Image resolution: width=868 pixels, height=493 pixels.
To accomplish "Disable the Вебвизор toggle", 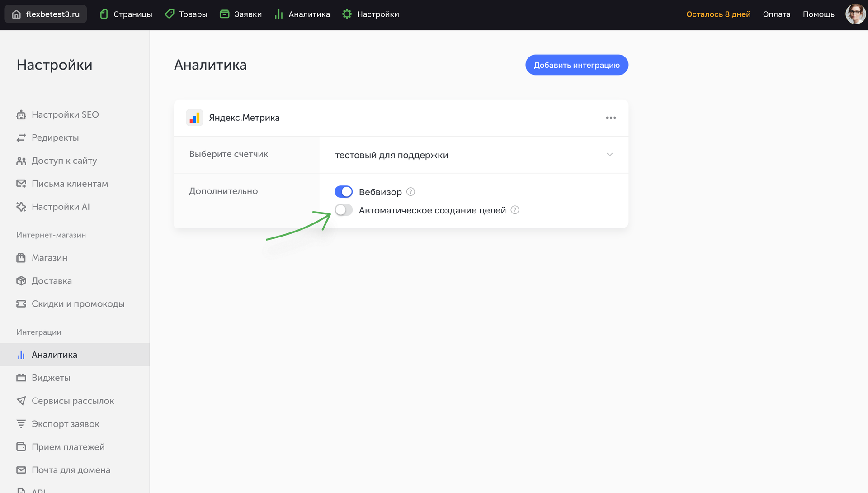I will pyautogui.click(x=344, y=191).
